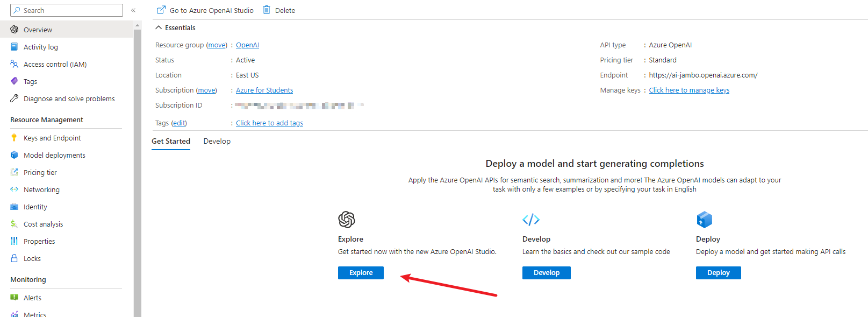The width and height of the screenshot is (868, 317).
Task: Click the Model deployments cube icon
Action: click(15, 155)
